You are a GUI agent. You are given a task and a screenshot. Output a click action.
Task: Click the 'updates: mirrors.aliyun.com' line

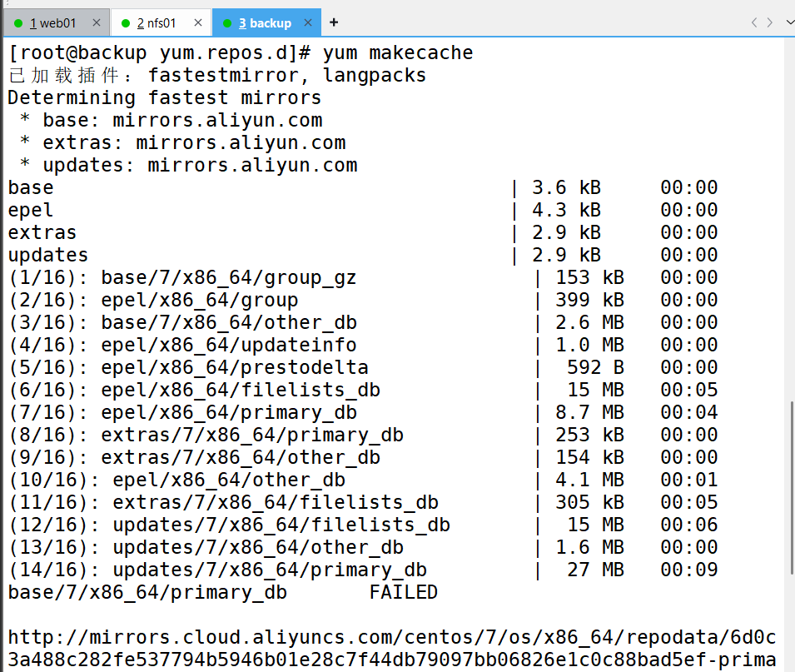189,165
